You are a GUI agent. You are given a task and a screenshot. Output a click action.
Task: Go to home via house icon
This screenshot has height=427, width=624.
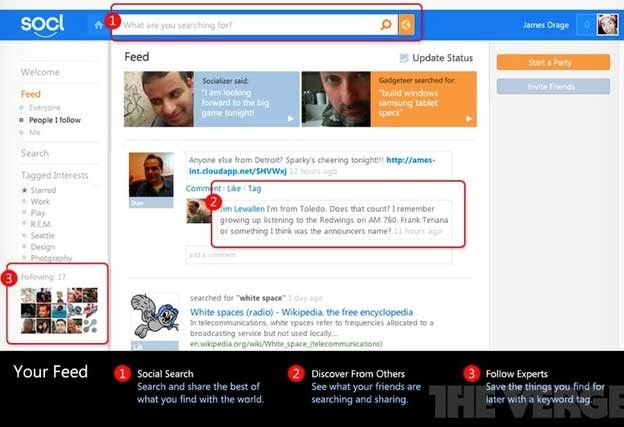click(x=98, y=25)
